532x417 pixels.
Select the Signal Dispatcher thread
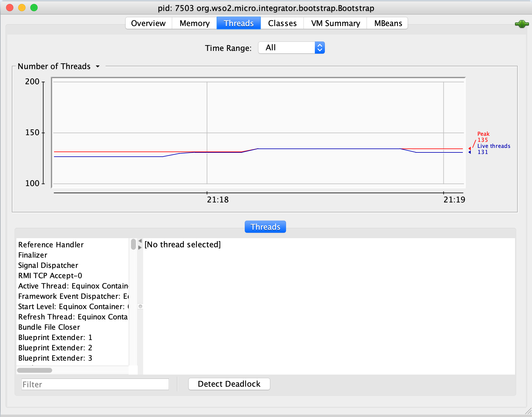[x=48, y=265]
